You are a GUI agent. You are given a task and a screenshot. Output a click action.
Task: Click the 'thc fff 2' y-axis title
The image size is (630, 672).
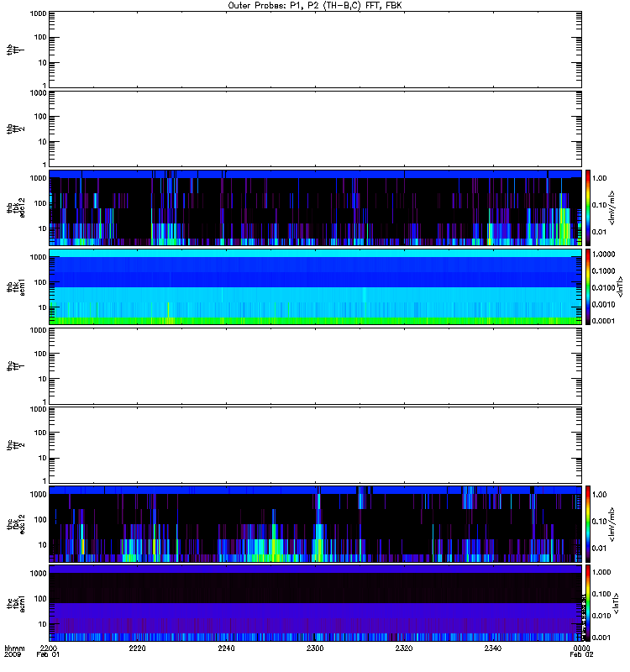point(15,445)
